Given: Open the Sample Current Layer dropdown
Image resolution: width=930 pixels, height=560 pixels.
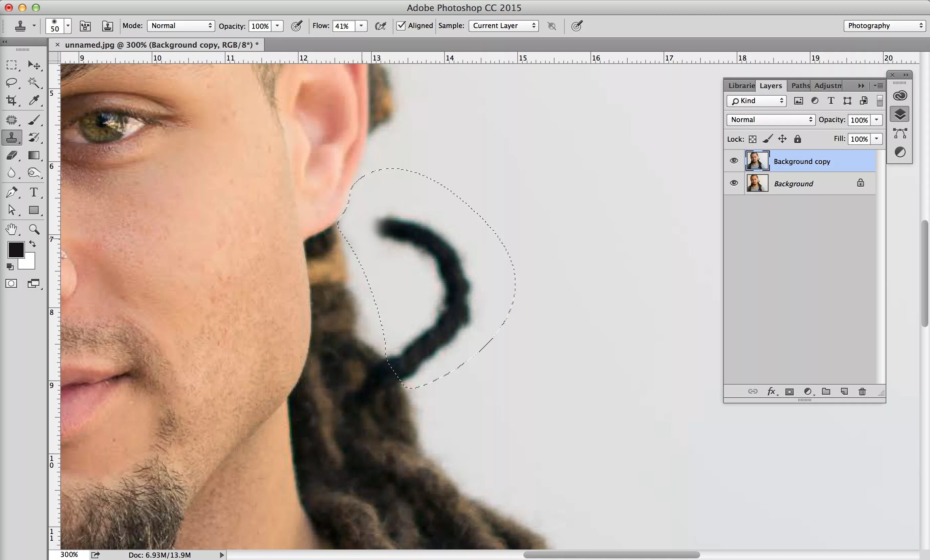Looking at the screenshot, I should click(x=503, y=26).
